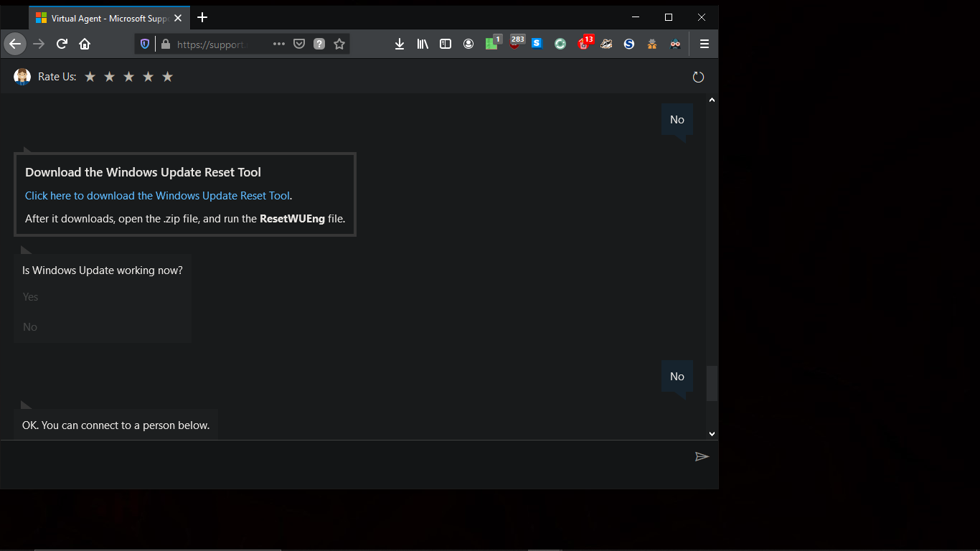The image size is (980, 551).
Task: Open the Firefox hamburger menu
Action: tap(705, 44)
